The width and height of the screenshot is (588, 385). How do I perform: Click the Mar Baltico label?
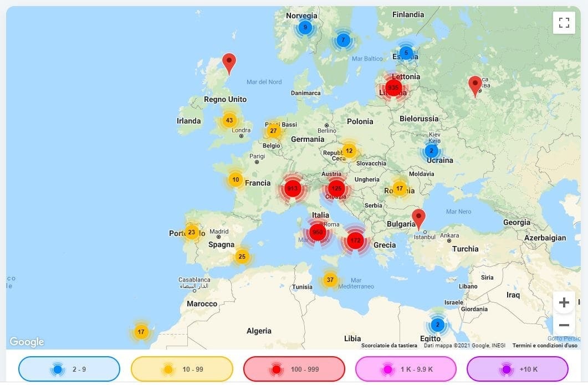[x=367, y=59]
